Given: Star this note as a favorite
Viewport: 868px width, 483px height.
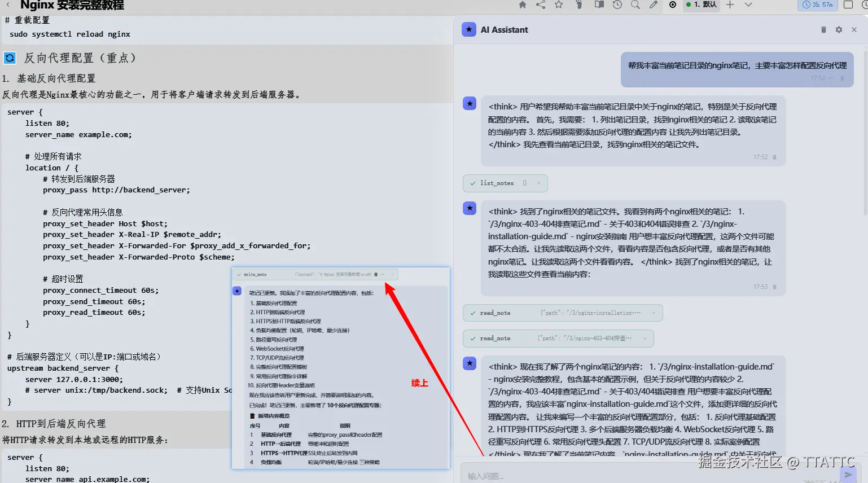Looking at the screenshot, I should click(x=559, y=5).
